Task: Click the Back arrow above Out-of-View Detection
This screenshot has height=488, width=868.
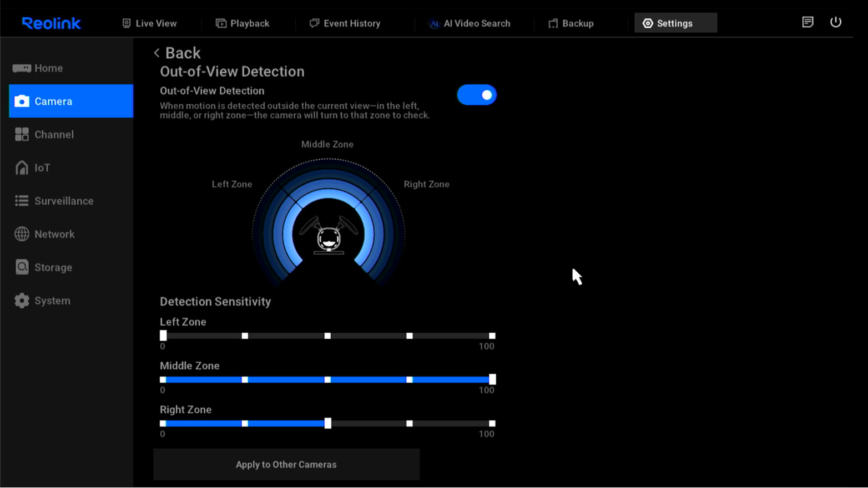Action: (157, 53)
